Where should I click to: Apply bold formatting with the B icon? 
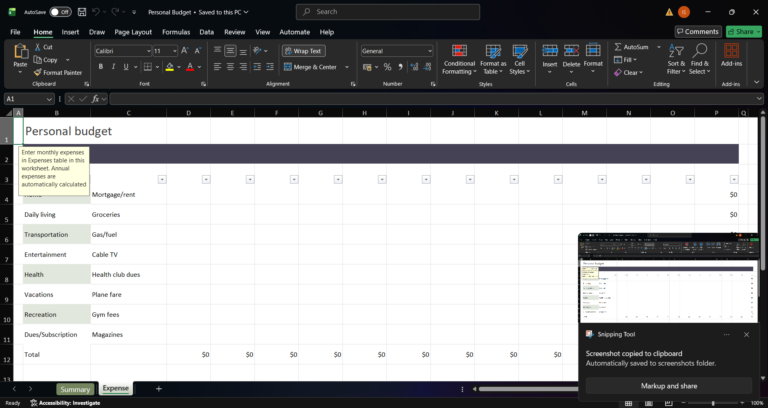(x=99, y=67)
